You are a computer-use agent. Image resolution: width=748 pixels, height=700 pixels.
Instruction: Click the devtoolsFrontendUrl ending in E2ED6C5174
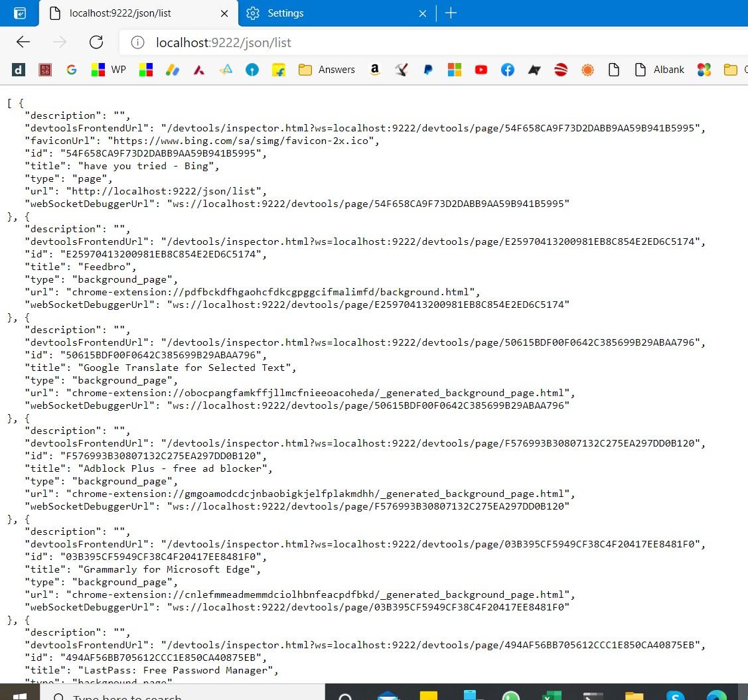coord(431,242)
